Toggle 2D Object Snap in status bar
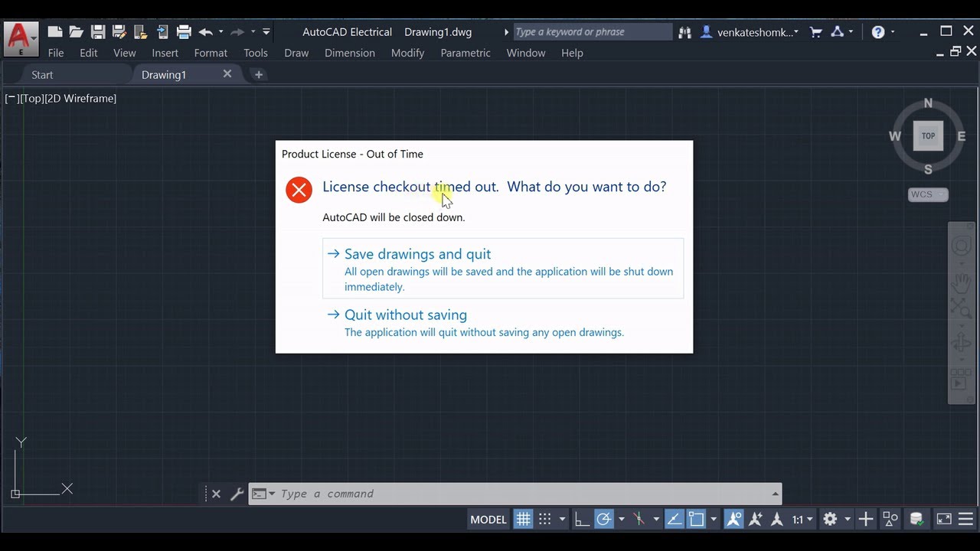Viewport: 980px width, 551px height. [696, 520]
